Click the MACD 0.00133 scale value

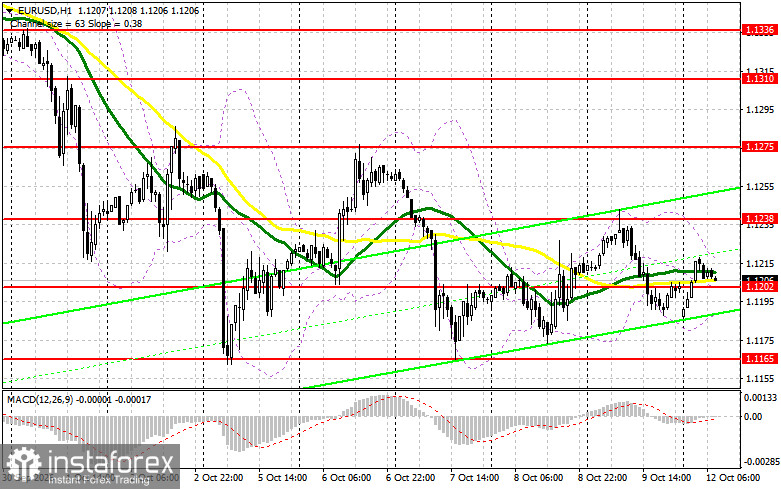click(760, 398)
